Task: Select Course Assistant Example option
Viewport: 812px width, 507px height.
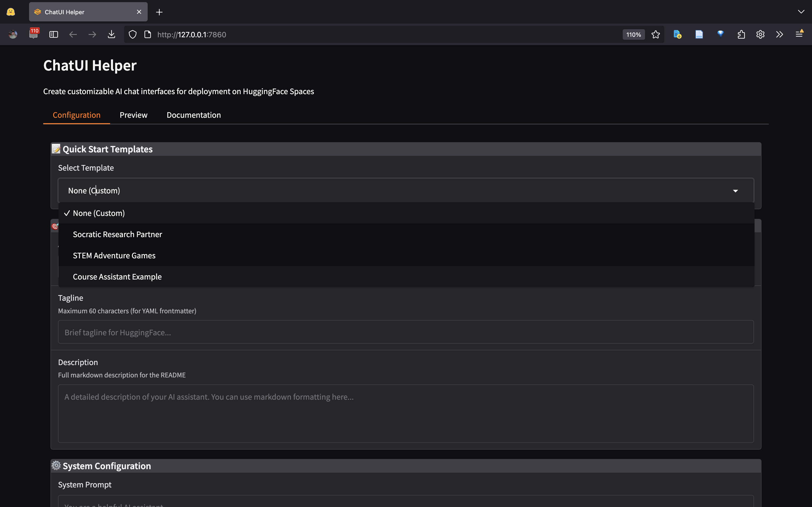Action: click(x=117, y=277)
